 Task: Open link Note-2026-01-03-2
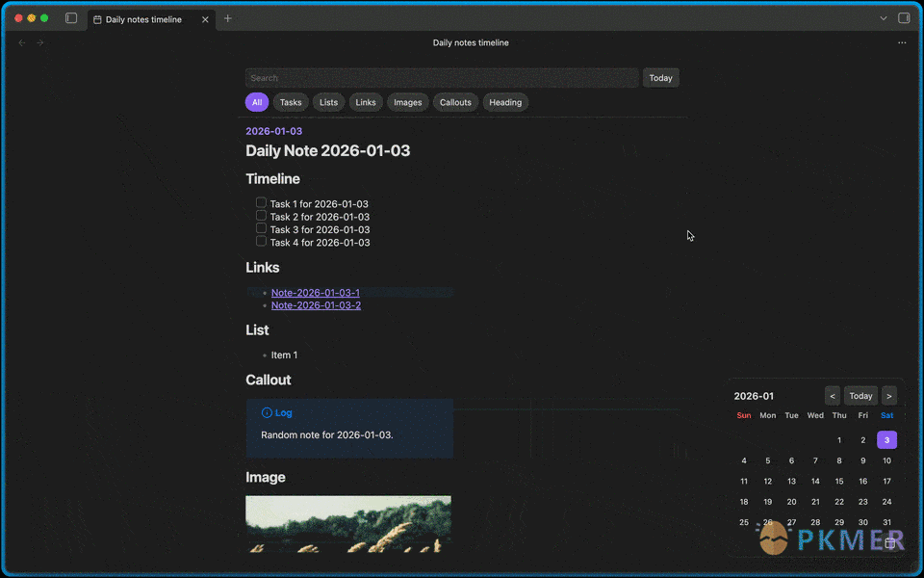(x=316, y=305)
